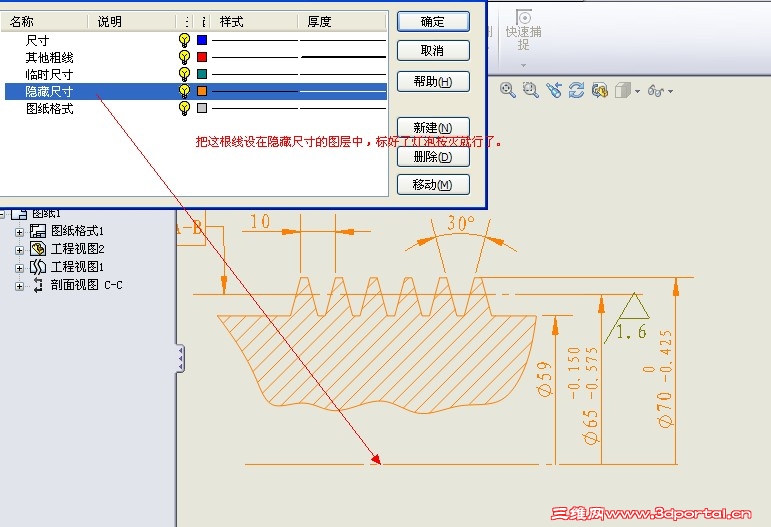Image resolution: width=771 pixels, height=527 pixels.
Task: Click gray color swatch of 图纸格式 layer
Action: [x=202, y=108]
